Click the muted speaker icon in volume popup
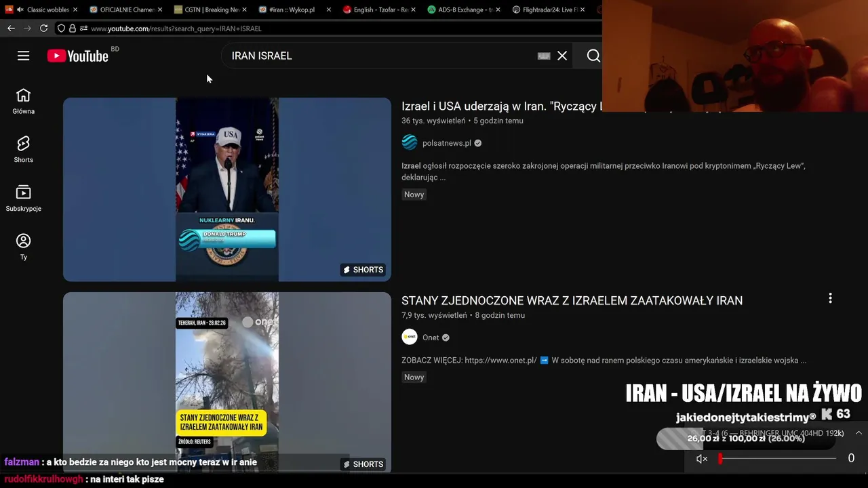Viewport: 868px width, 488px height. pos(702,459)
